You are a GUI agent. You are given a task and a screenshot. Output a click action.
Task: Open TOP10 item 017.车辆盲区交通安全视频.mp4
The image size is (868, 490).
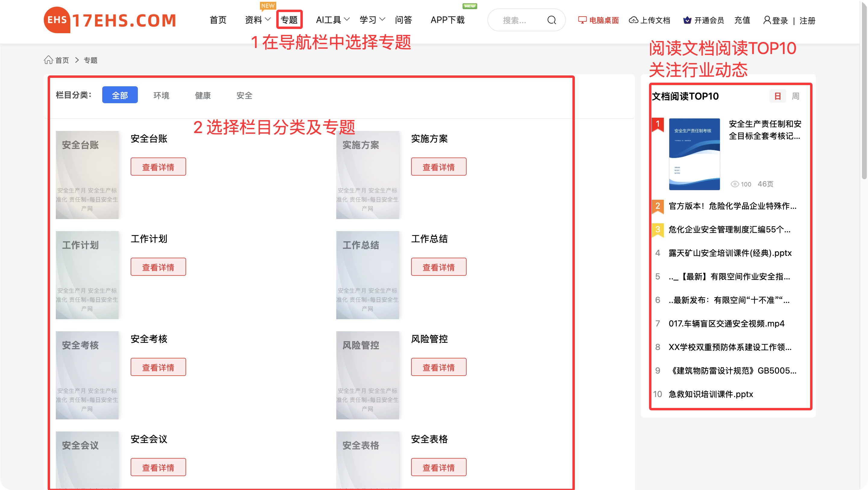(727, 323)
